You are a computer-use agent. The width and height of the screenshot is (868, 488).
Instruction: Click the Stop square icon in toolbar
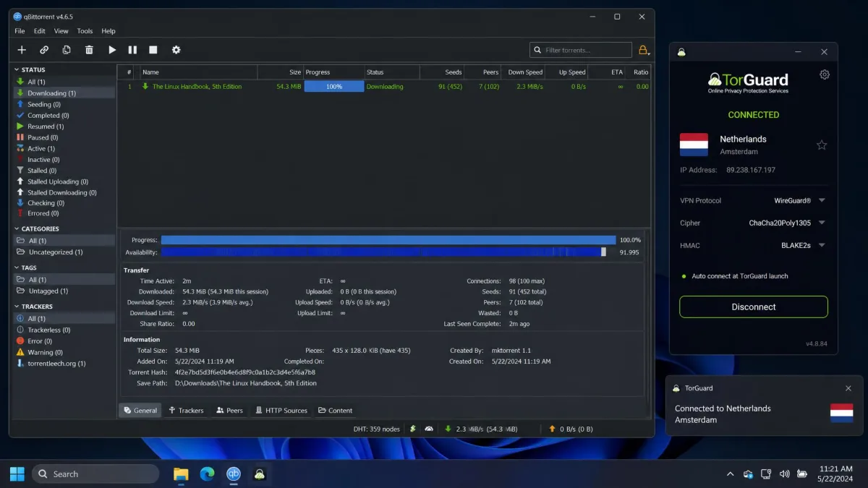(x=153, y=50)
